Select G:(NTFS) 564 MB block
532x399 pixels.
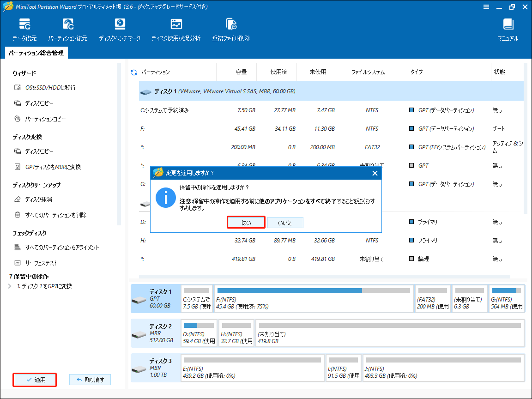pos(507,299)
